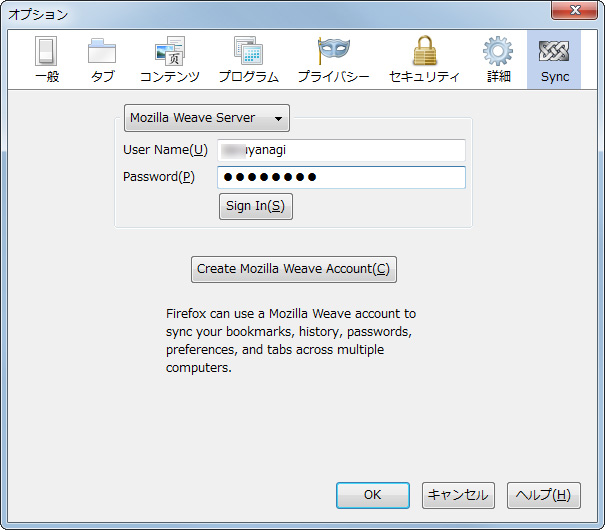Open the コンテンツ (Content) options pane
Viewport: 605px width, 530px height.
pyautogui.click(x=170, y=60)
